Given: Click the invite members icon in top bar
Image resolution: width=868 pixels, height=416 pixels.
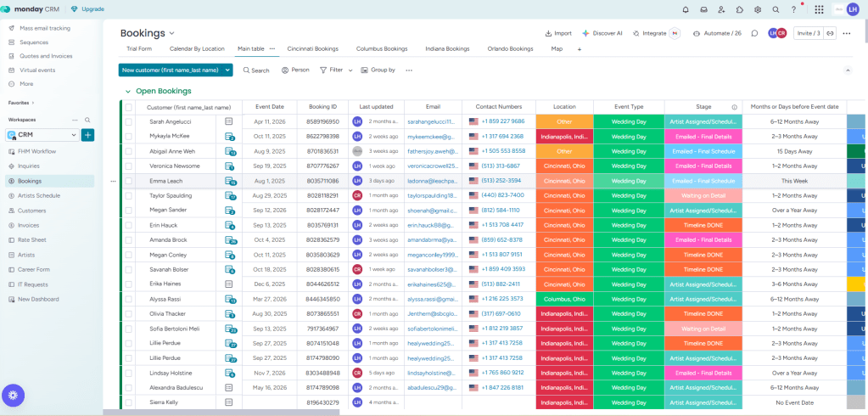Looking at the screenshot, I should (721, 9).
